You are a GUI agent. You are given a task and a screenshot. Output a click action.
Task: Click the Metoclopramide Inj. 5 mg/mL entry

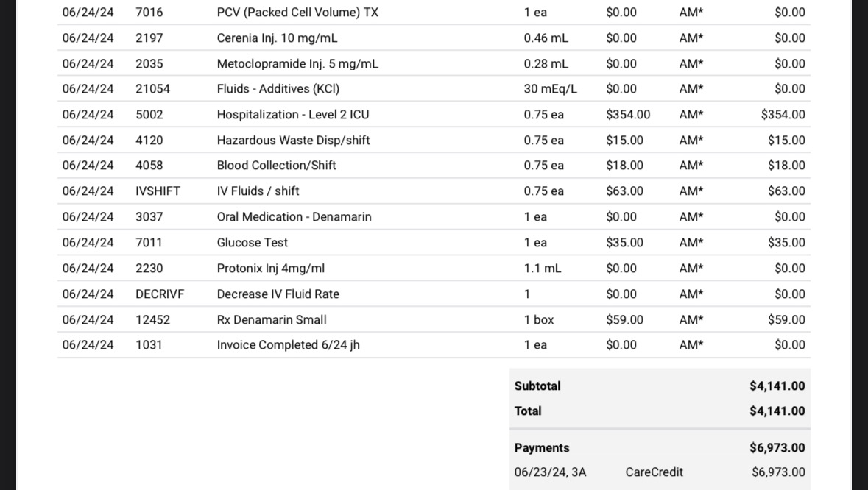pyautogui.click(x=297, y=64)
